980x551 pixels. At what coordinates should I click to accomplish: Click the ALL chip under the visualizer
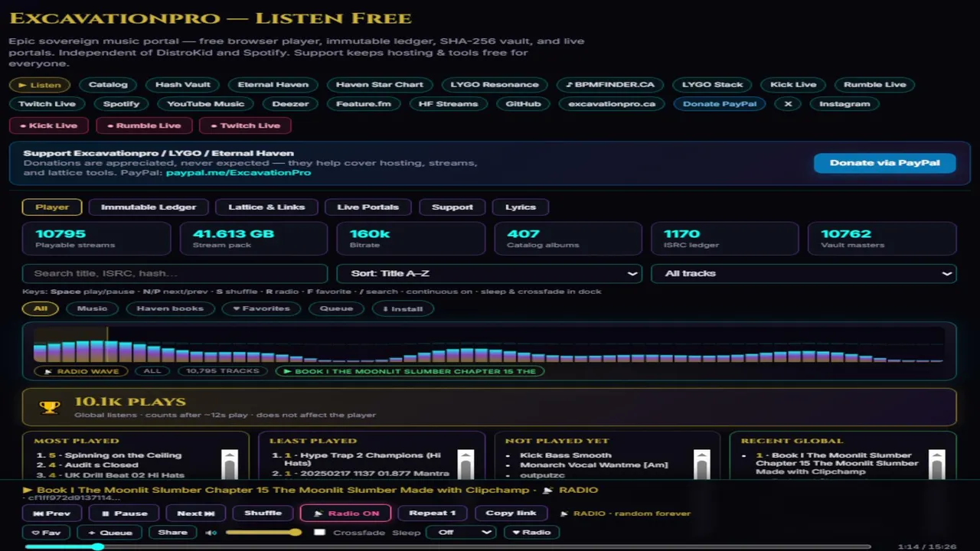click(152, 371)
